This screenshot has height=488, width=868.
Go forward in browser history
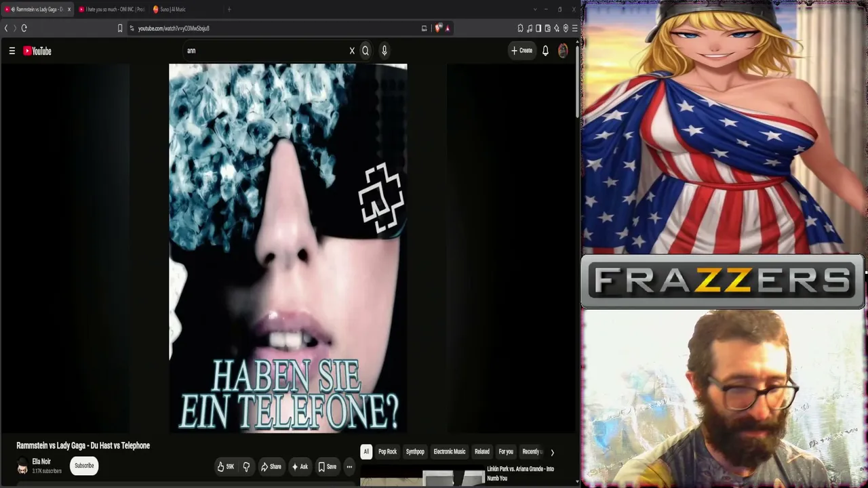tap(14, 28)
